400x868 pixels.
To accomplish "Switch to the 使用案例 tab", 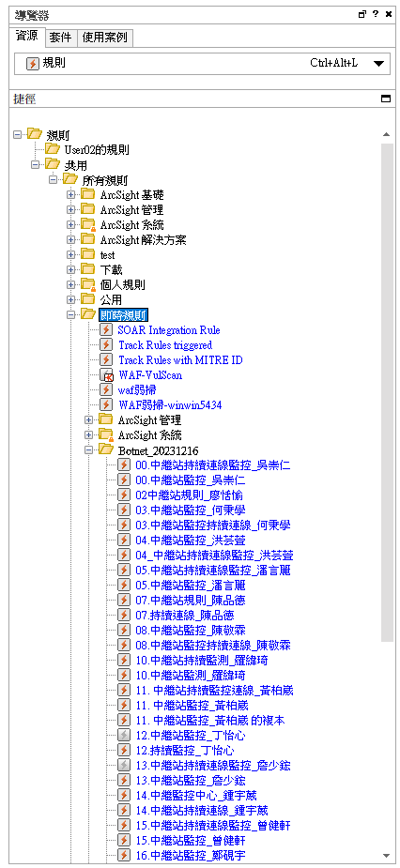I will point(105,38).
